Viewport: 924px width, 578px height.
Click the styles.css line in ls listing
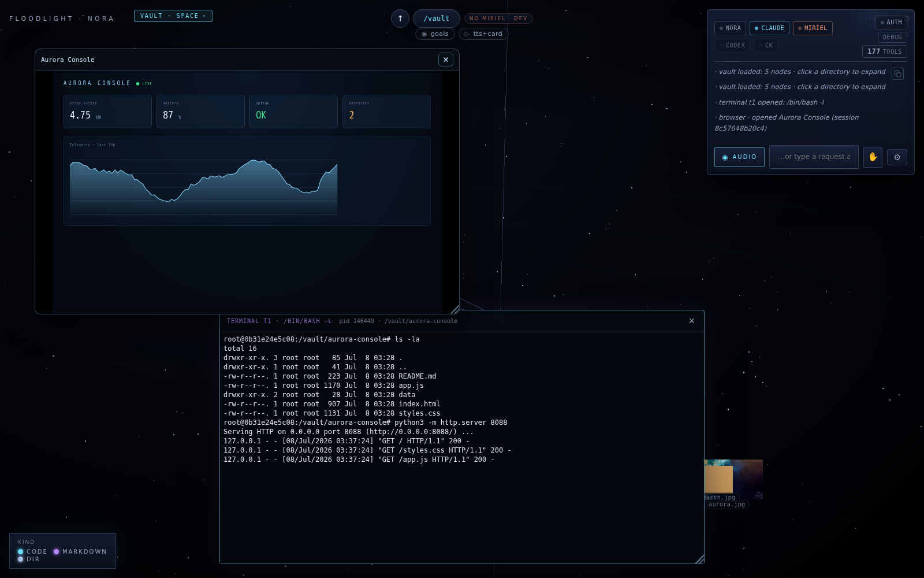[x=332, y=413]
